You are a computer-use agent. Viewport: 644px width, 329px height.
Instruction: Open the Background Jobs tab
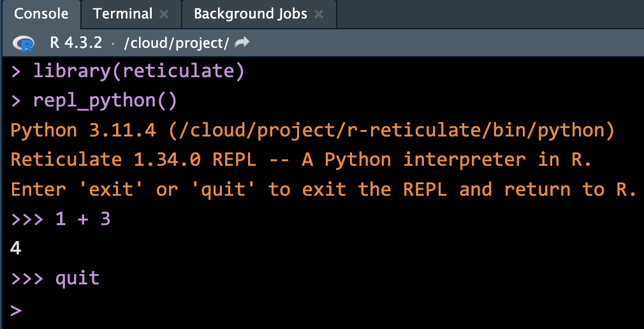[250, 14]
